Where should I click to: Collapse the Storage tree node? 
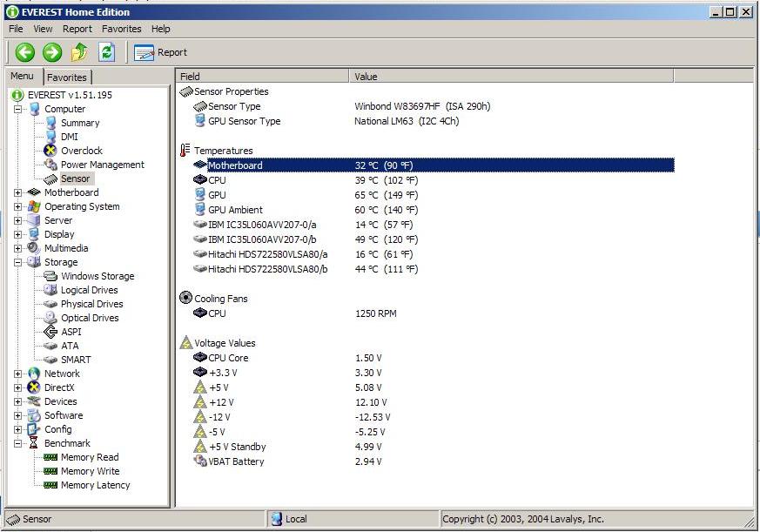tap(18, 262)
